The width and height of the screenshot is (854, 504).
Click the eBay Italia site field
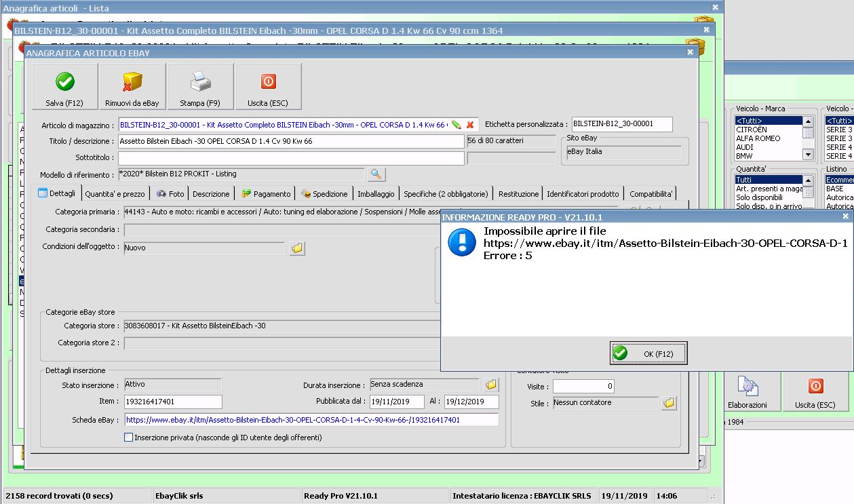(623, 153)
